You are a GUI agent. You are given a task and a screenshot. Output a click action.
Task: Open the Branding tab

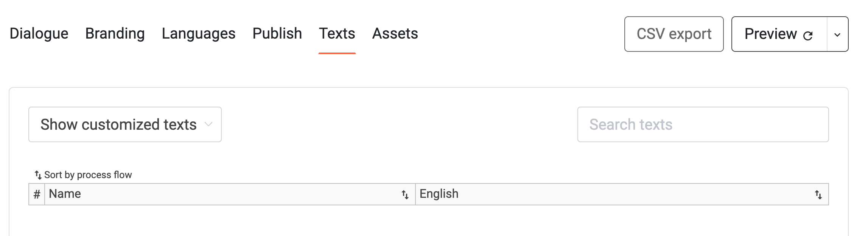tap(115, 34)
